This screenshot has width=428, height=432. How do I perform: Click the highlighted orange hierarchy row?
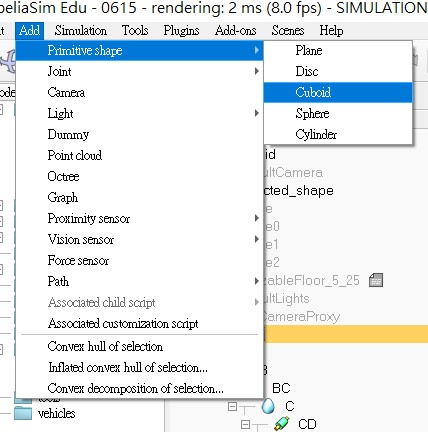click(x=346, y=334)
